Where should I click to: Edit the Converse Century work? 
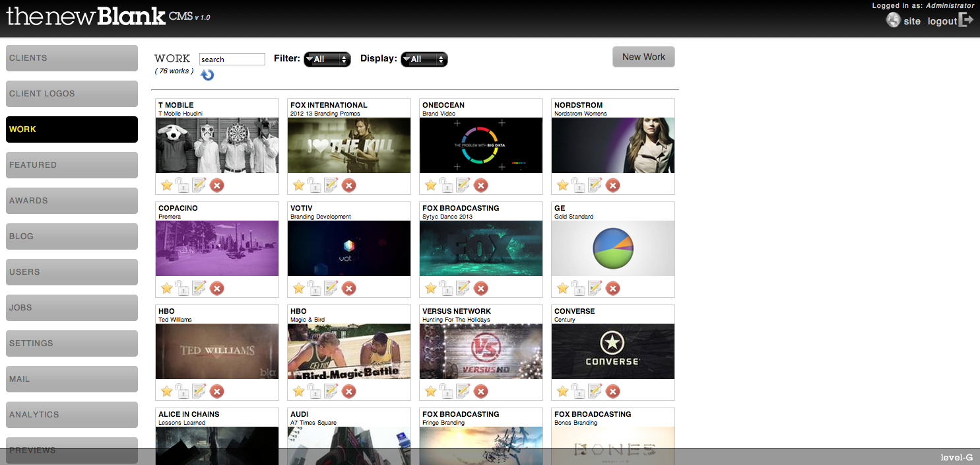pyautogui.click(x=595, y=391)
